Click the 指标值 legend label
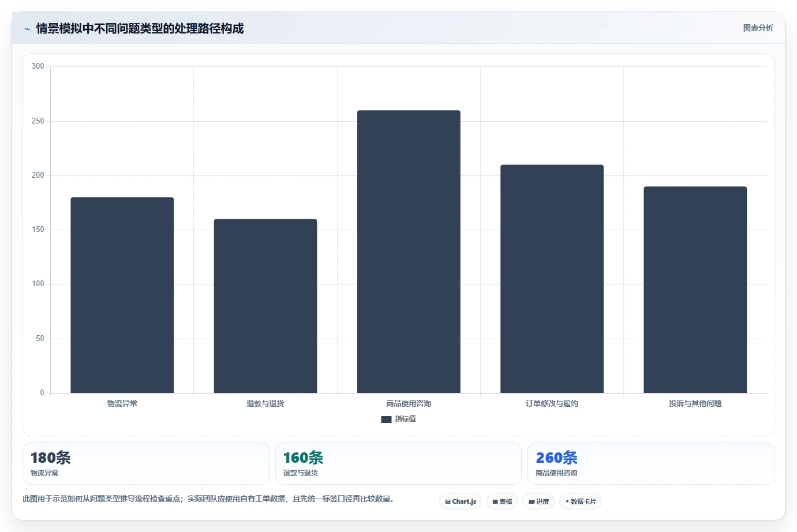Screen dimensions: 797x532 pyautogui.click(x=405, y=419)
